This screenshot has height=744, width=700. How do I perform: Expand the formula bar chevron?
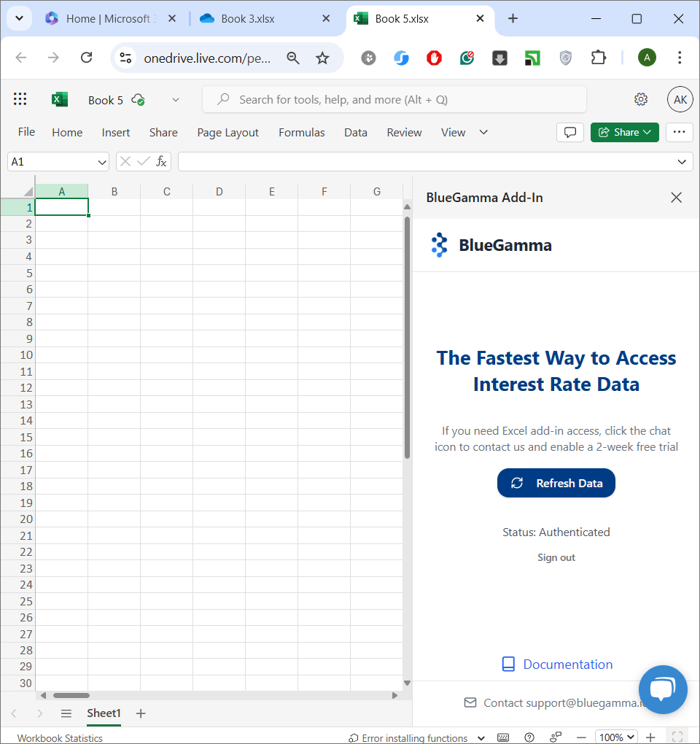coord(682,162)
